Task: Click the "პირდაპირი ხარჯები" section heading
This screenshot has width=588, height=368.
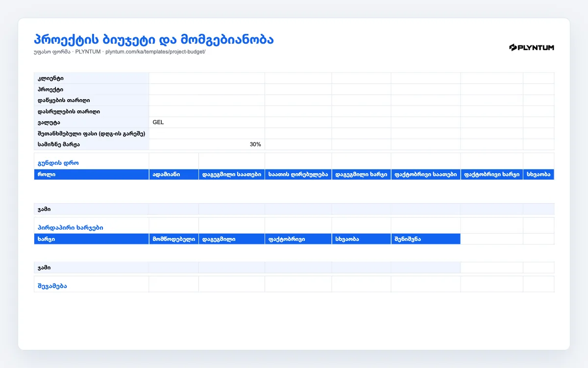Action: coord(71,228)
